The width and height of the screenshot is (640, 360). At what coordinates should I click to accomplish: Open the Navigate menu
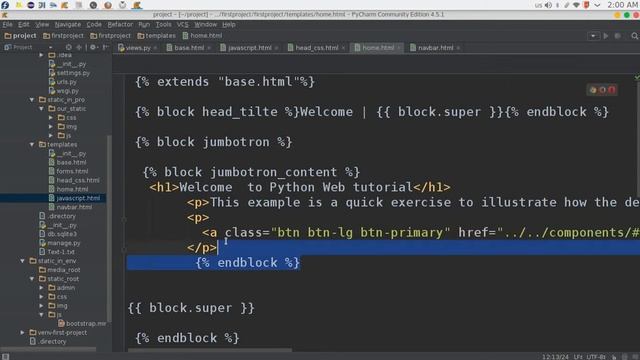[x=67, y=24]
